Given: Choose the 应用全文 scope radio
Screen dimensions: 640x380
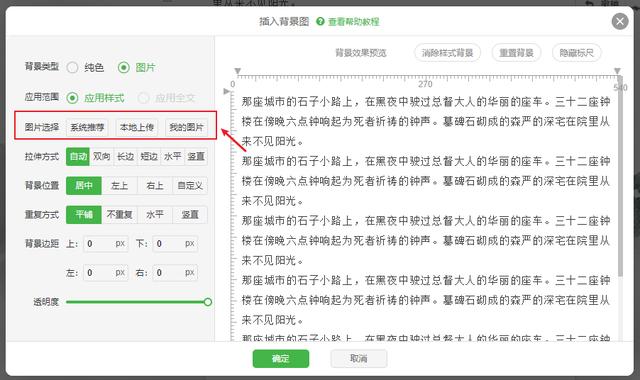Looking at the screenshot, I should coord(143,98).
